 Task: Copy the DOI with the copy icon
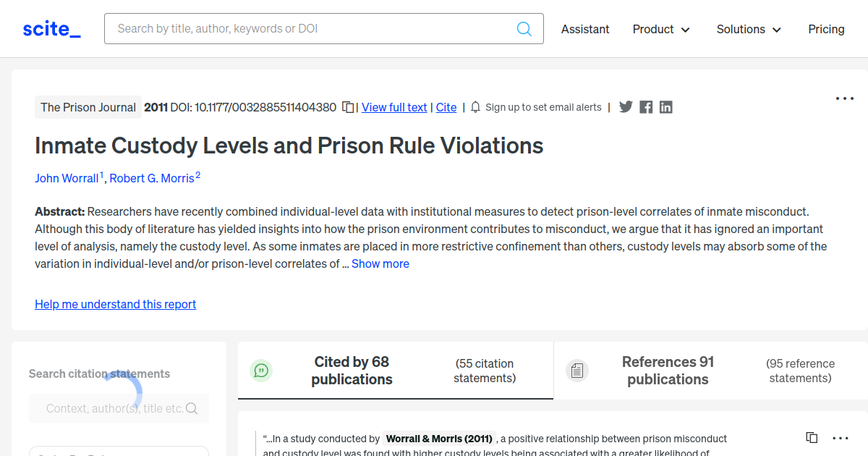pos(348,107)
